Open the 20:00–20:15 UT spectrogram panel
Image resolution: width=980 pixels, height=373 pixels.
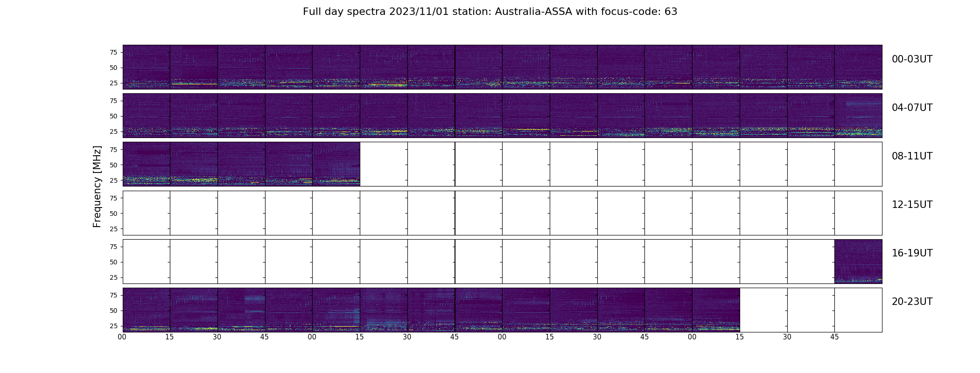pos(147,310)
